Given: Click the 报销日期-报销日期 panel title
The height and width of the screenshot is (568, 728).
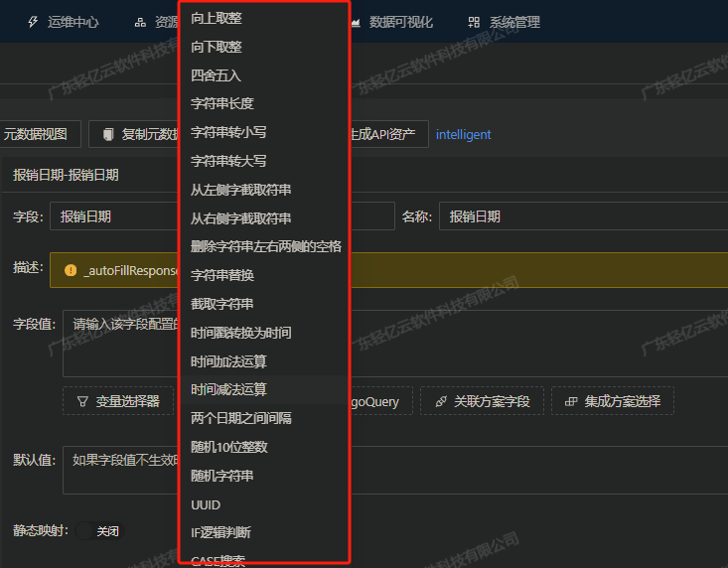Looking at the screenshot, I should (66, 175).
